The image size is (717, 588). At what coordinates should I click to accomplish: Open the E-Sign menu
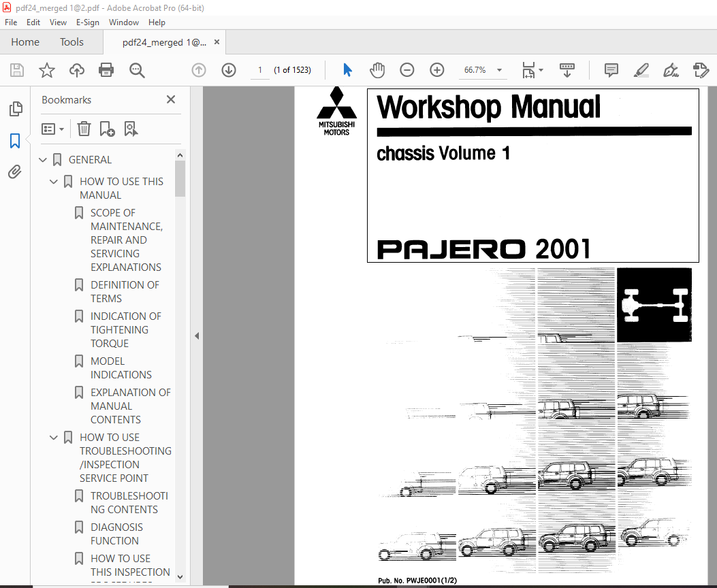[x=88, y=22]
